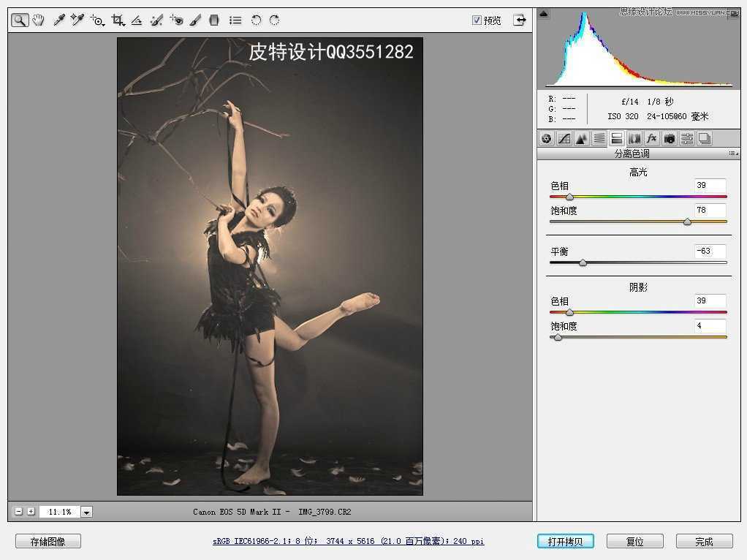
Task: Open the Detail panel tab
Action: click(x=582, y=139)
